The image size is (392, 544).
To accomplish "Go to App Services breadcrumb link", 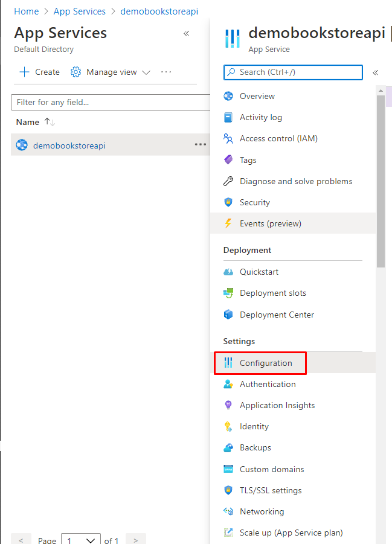I will [x=80, y=11].
